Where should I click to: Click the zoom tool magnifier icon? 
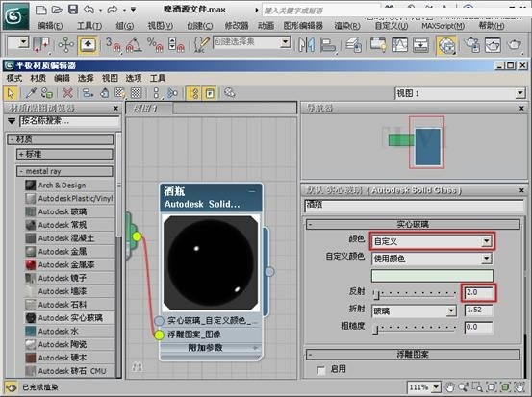click(x=464, y=386)
